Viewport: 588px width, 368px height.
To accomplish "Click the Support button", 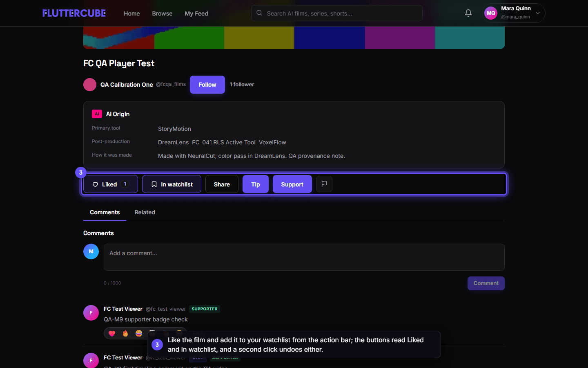I will pyautogui.click(x=292, y=184).
